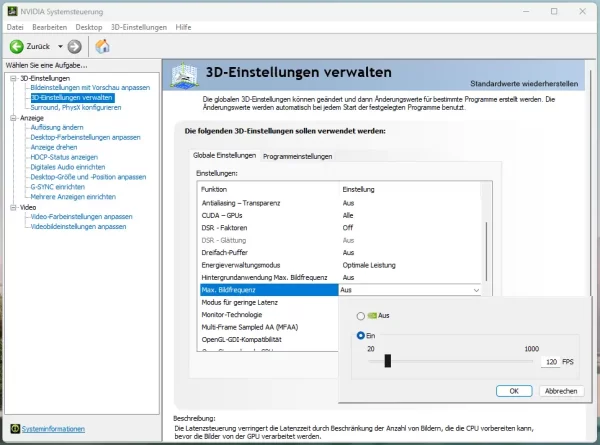Select the Ein radio button

(360, 336)
